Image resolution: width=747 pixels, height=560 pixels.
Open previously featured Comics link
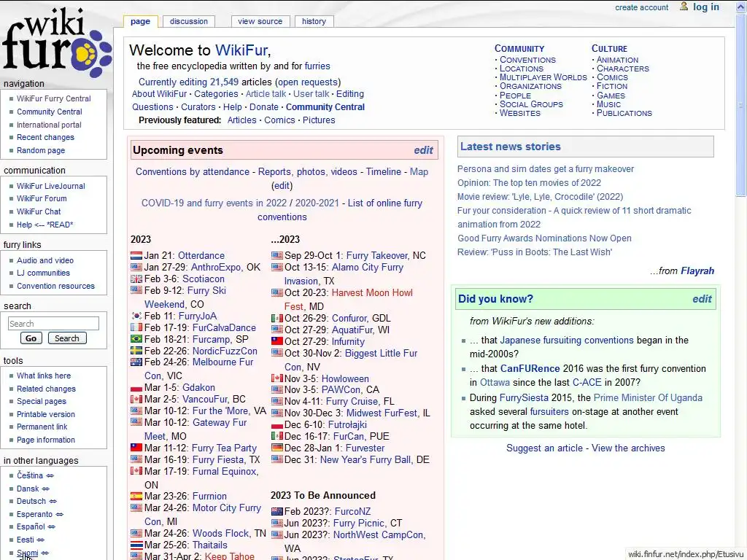(279, 120)
